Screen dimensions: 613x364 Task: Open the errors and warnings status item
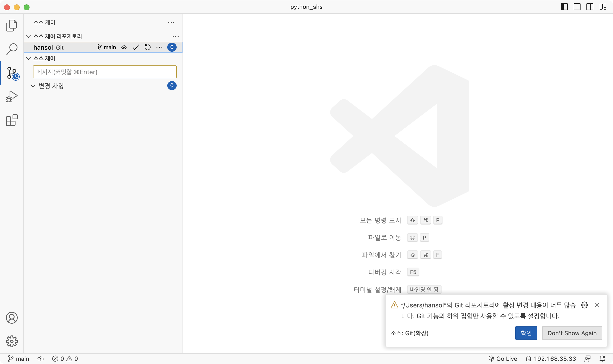click(65, 359)
